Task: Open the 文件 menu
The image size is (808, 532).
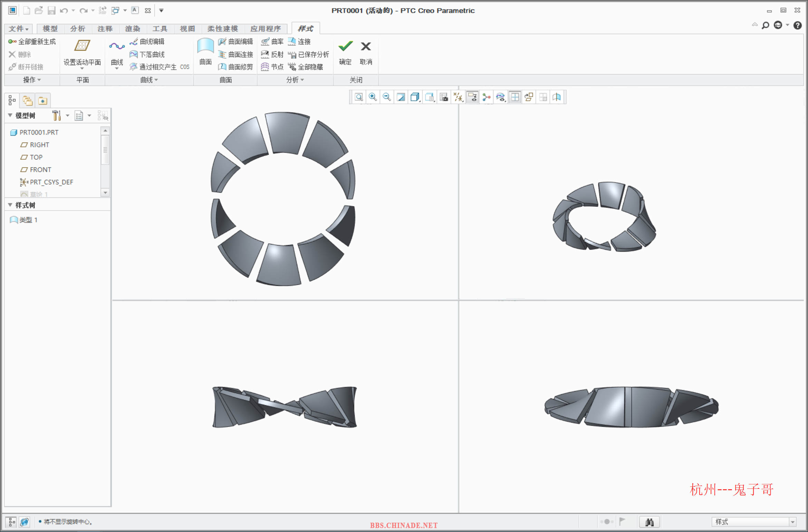Action: point(18,29)
